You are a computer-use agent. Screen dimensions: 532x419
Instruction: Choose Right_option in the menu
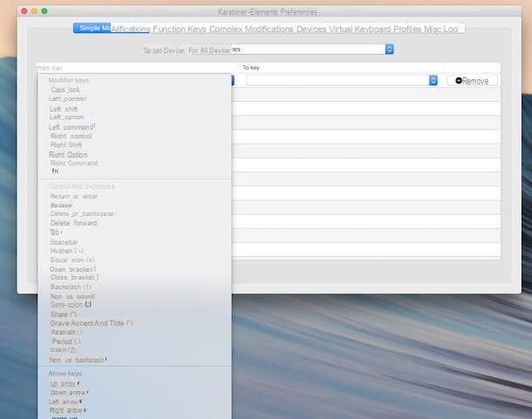pos(68,154)
